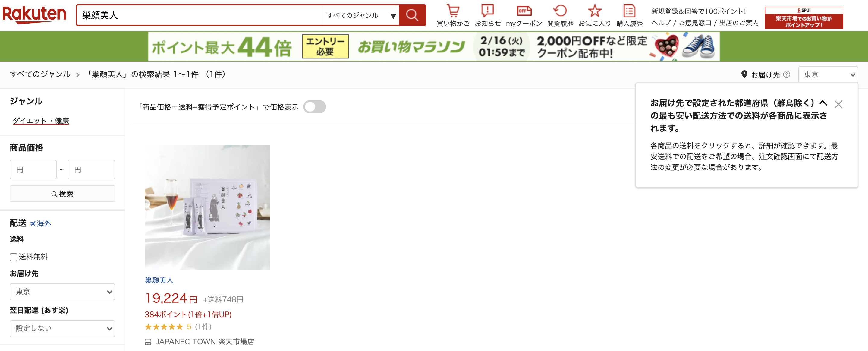868x351 pixels.
Task: Click the SPU point-up banner
Action: pyautogui.click(x=804, y=17)
